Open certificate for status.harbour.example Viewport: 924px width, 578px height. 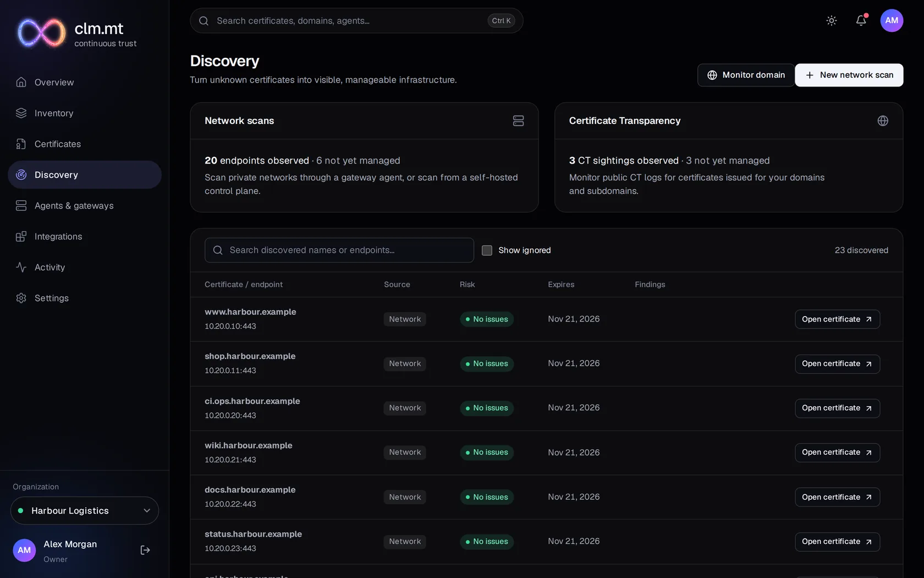click(837, 542)
